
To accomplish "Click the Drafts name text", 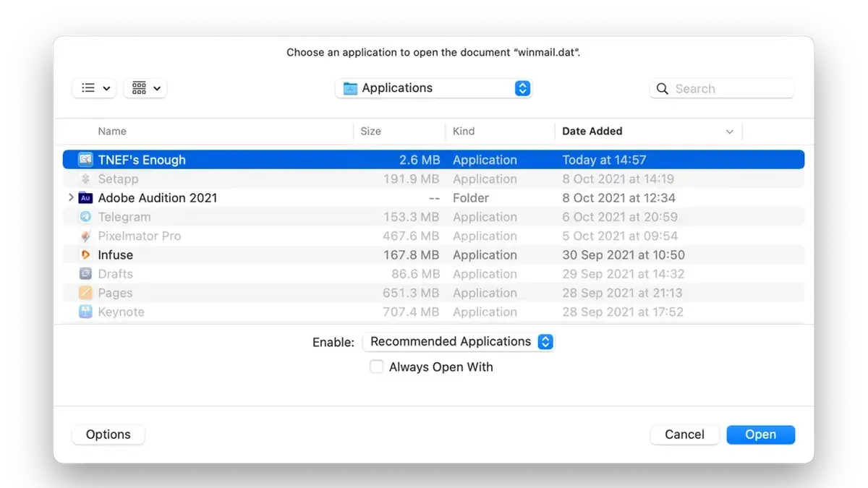I will (x=116, y=274).
